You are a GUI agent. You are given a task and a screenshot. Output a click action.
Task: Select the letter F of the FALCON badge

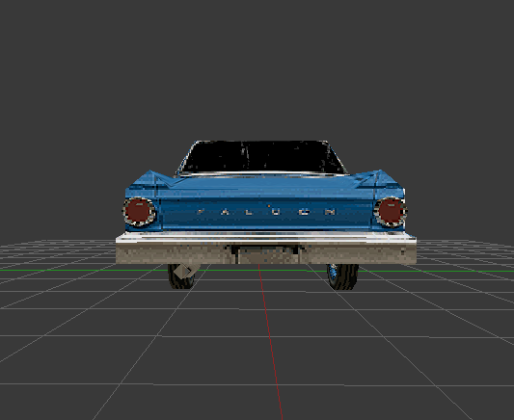tap(200, 212)
